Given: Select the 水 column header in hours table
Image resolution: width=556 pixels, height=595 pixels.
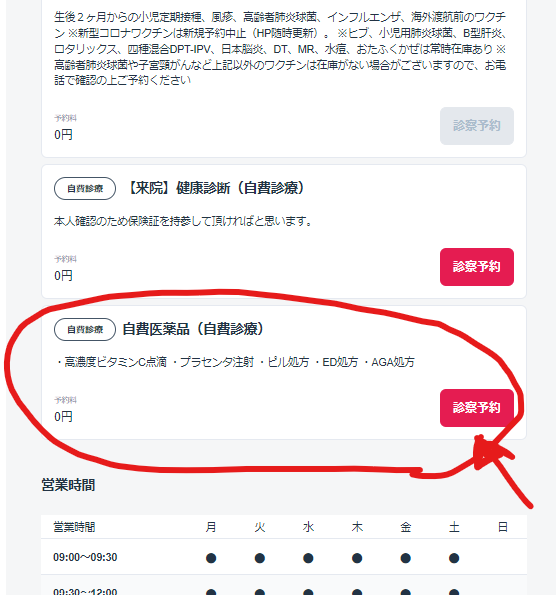Looking at the screenshot, I should coord(308,527).
